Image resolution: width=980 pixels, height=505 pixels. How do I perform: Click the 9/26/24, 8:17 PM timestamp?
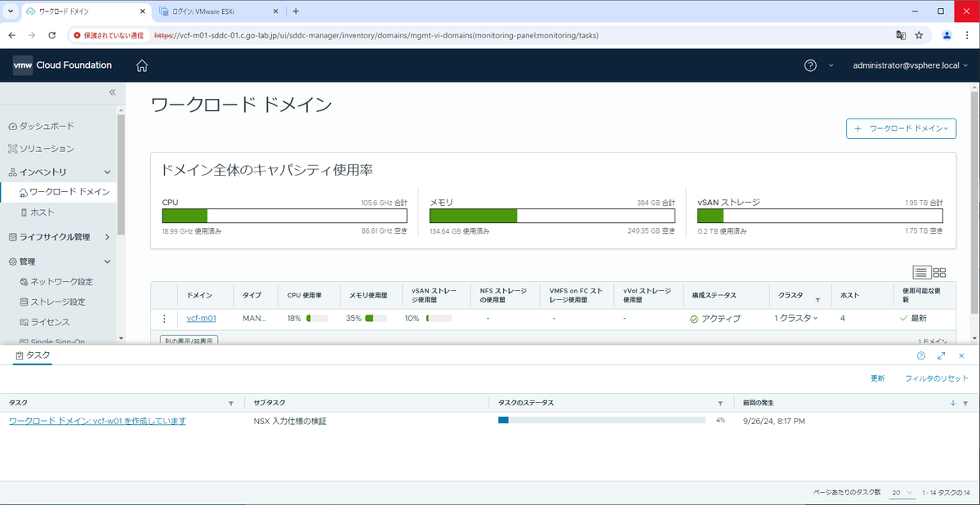point(774,421)
